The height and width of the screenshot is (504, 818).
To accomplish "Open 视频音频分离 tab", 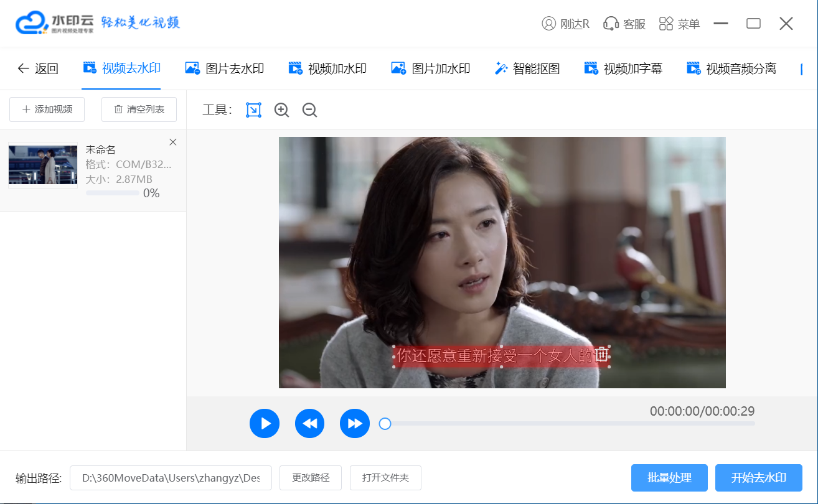I will 731,68.
